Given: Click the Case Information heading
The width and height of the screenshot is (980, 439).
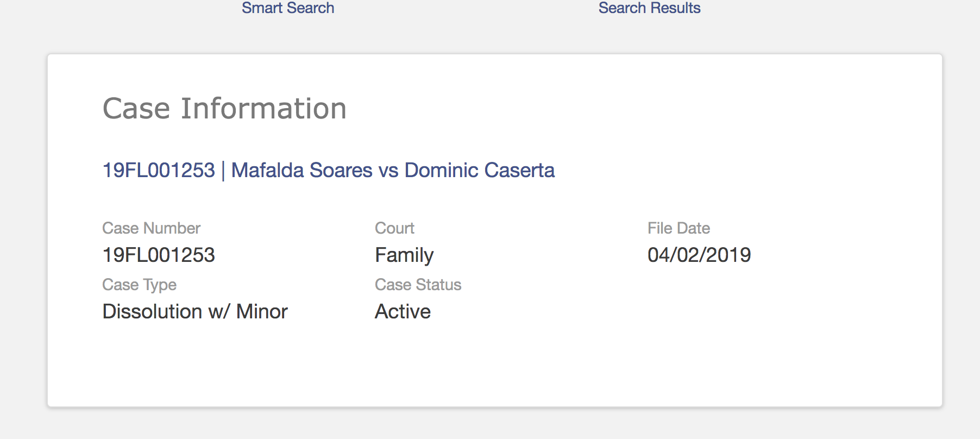Looking at the screenshot, I should [x=224, y=108].
